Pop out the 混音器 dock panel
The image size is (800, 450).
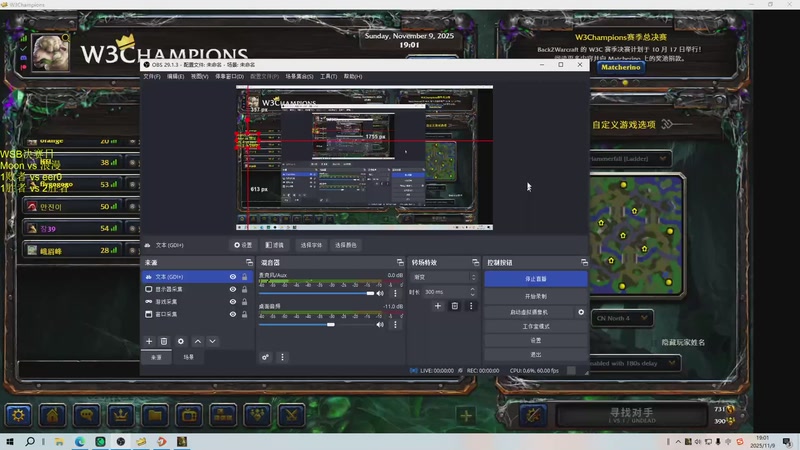coord(400,262)
